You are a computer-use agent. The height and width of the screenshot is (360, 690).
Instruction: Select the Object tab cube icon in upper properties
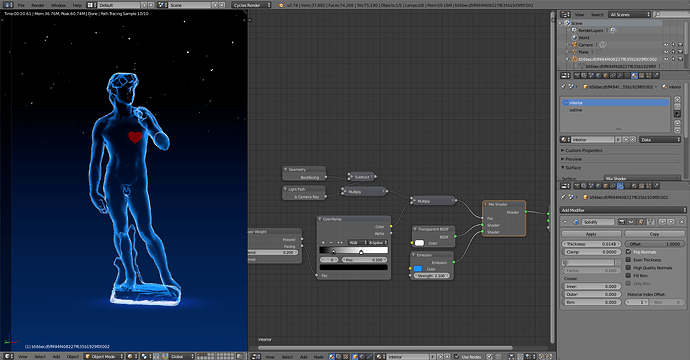tap(606, 75)
